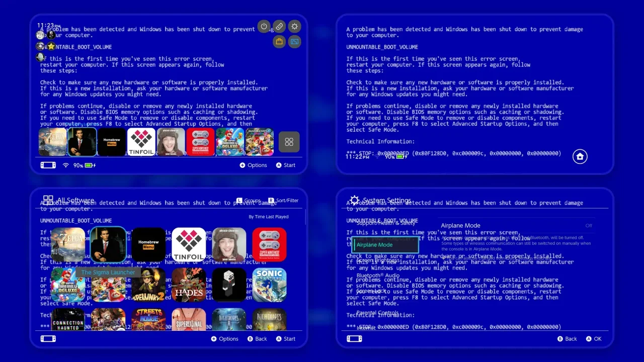Open Super Nintendo Online in All Software grid

click(269, 245)
